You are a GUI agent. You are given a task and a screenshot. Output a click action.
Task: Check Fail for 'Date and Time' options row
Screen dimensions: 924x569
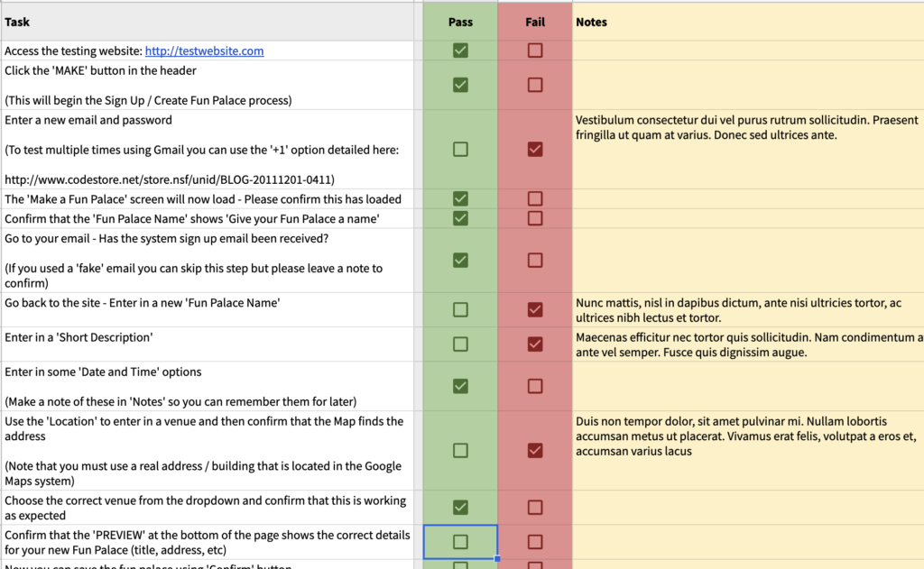(535, 386)
